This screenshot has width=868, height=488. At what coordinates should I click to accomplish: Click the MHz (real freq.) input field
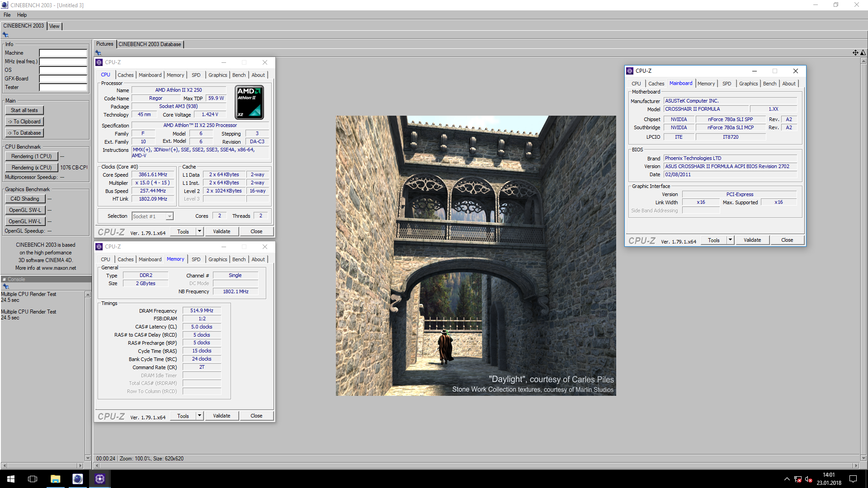[63, 61]
